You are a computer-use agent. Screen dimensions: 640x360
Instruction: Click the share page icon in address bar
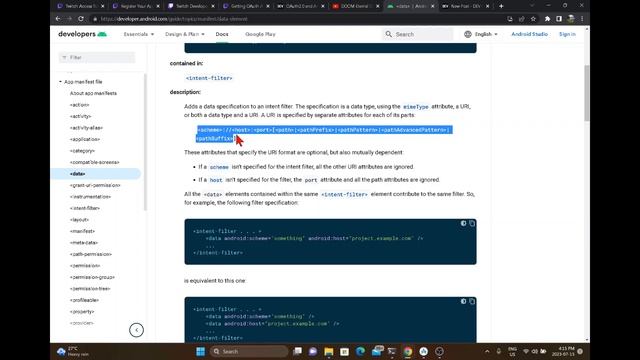point(522,19)
